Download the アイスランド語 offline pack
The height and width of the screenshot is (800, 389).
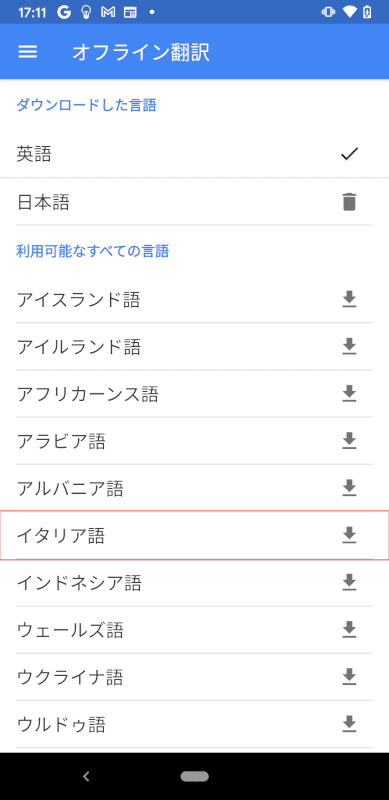click(349, 300)
